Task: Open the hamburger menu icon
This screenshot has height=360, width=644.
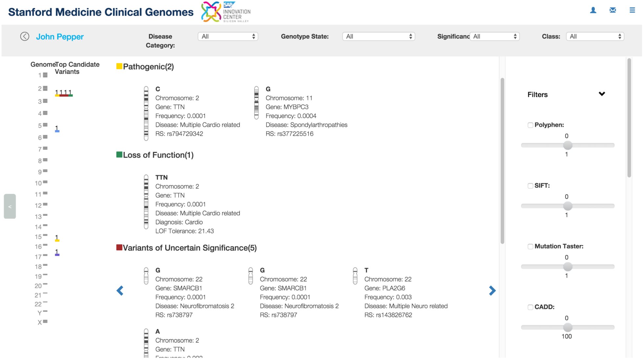Action: pos(632,10)
